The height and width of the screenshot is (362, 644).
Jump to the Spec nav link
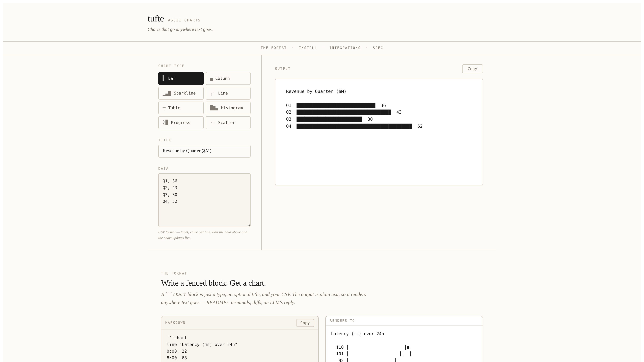[x=378, y=48]
